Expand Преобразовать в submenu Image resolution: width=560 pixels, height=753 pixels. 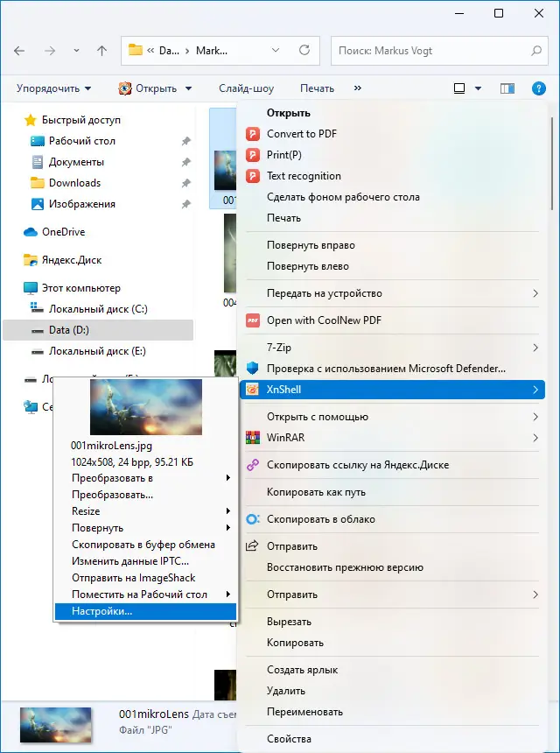tap(145, 478)
